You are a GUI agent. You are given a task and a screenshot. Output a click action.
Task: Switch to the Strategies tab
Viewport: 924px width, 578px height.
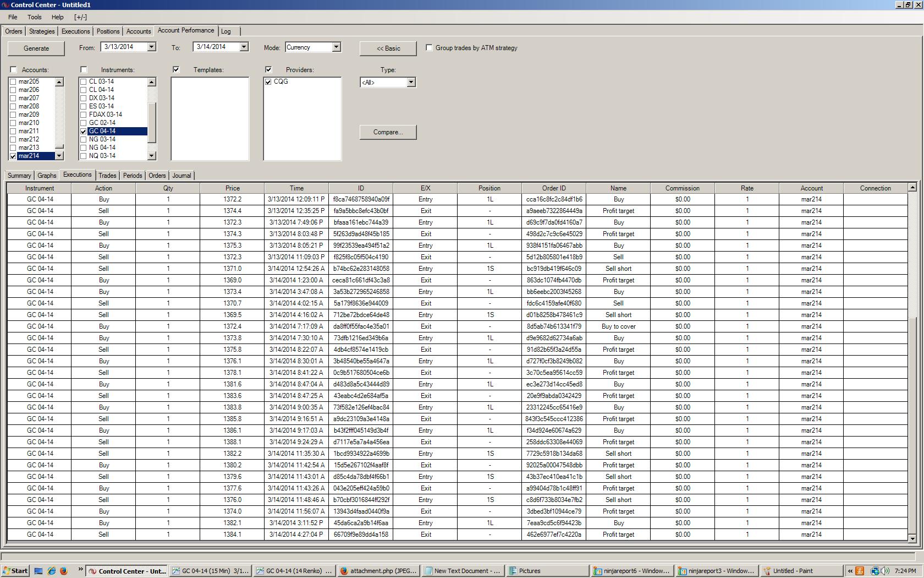coord(42,31)
